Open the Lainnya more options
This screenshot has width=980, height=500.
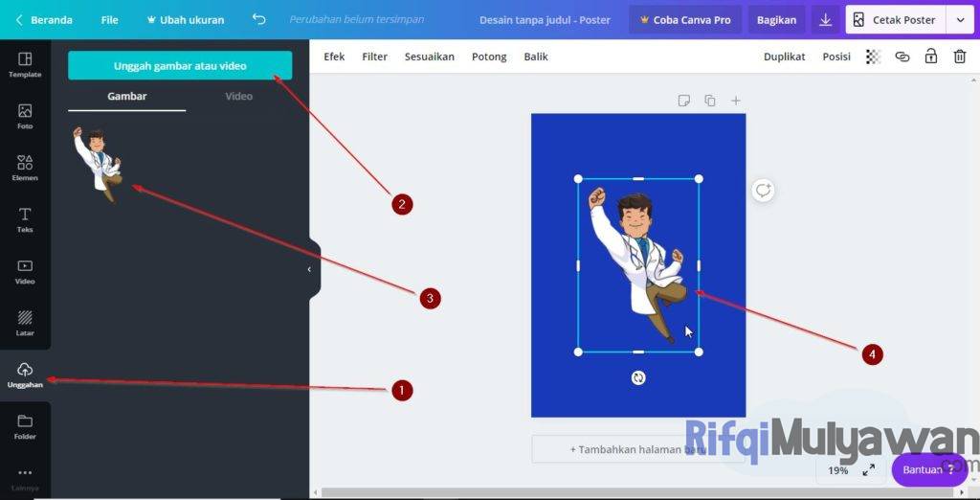[25, 479]
